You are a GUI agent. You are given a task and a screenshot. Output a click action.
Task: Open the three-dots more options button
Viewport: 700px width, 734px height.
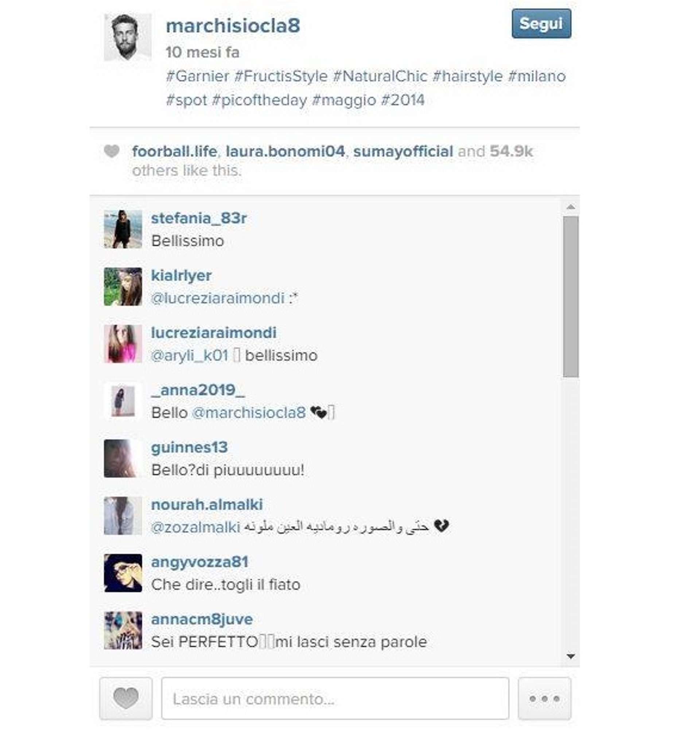click(544, 698)
